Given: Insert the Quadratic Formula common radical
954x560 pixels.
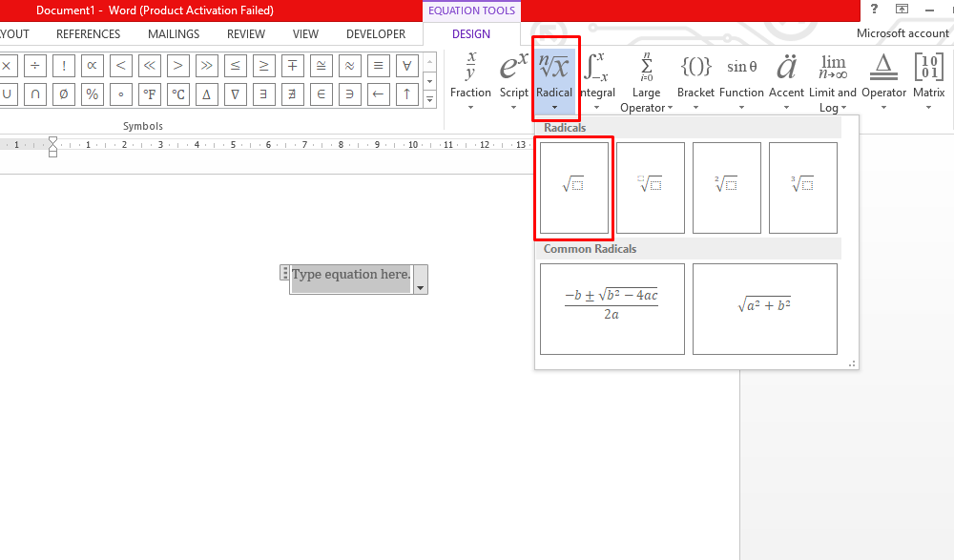Looking at the screenshot, I should point(612,308).
